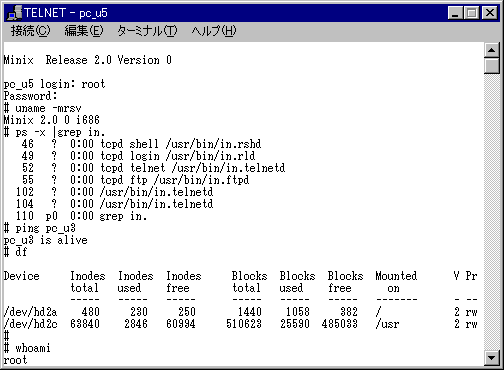The image size is (504, 370).
Task: Click the 'Mounted on' column header
Action: (x=396, y=282)
